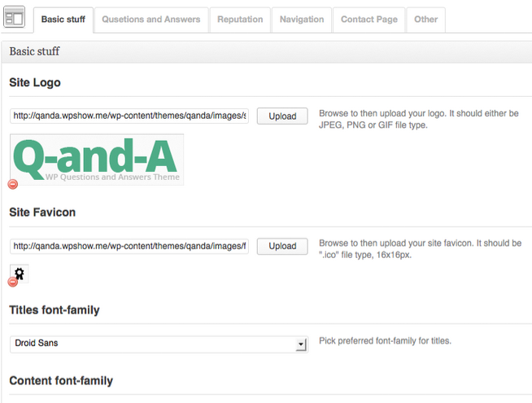
Task: Open the Reputation tab
Action: point(240,20)
